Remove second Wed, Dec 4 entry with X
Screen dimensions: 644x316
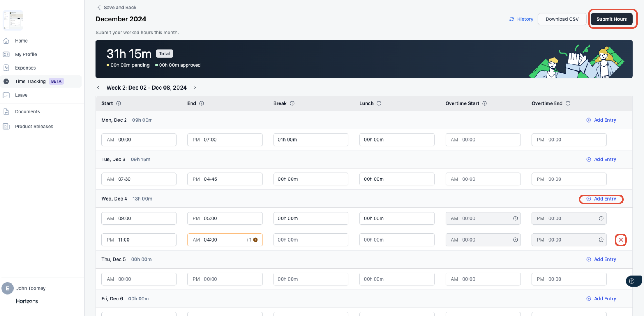tap(621, 240)
